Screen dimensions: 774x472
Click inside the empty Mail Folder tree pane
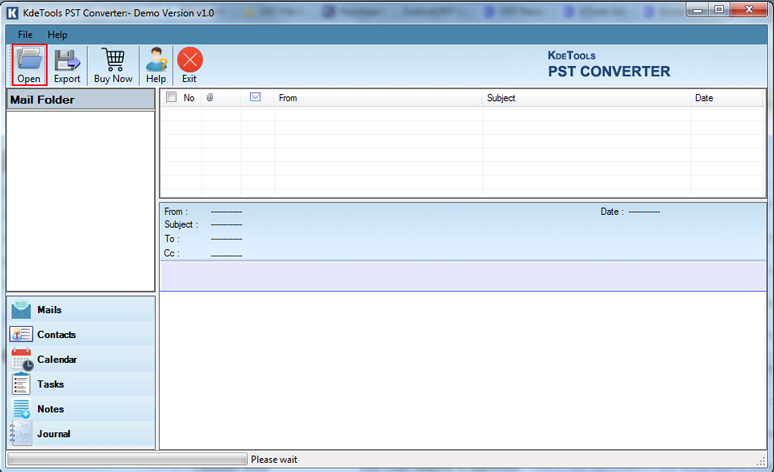(x=80, y=200)
